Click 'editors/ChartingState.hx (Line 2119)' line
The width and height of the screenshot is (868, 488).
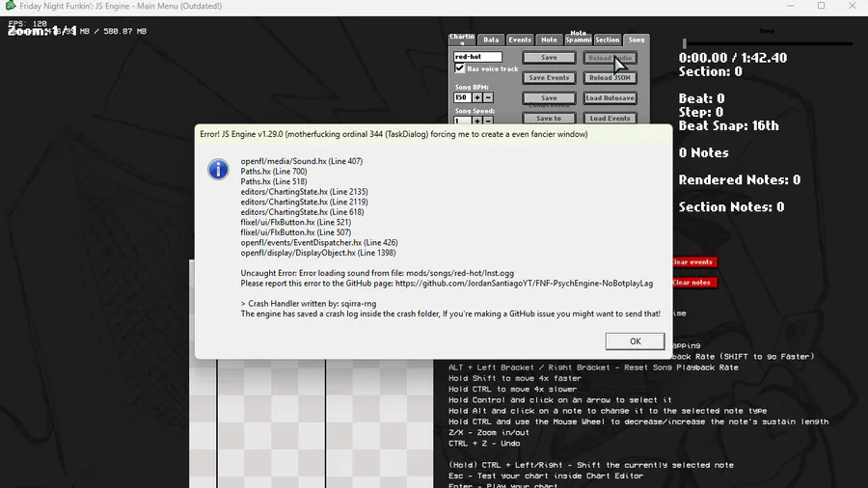304,202
